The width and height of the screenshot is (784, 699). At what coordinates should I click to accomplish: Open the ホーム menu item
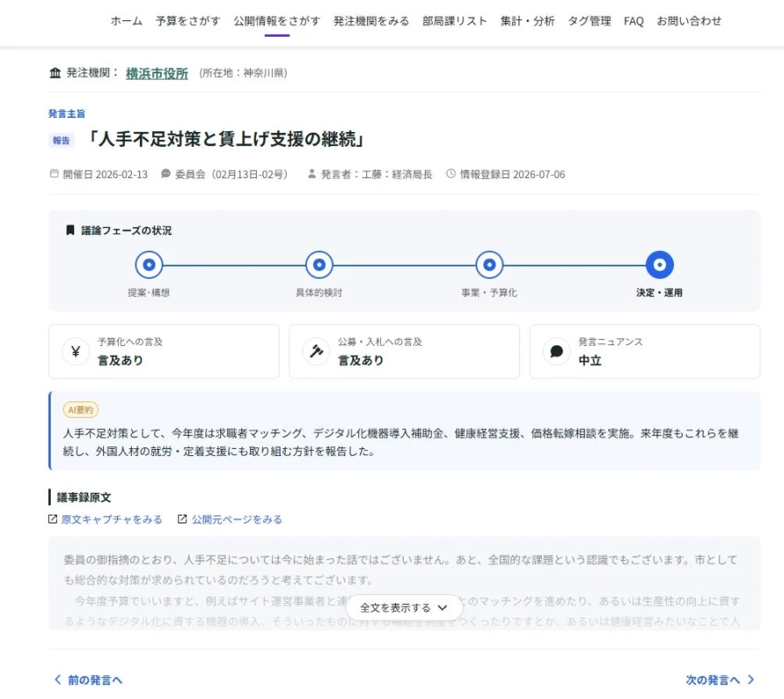[126, 21]
